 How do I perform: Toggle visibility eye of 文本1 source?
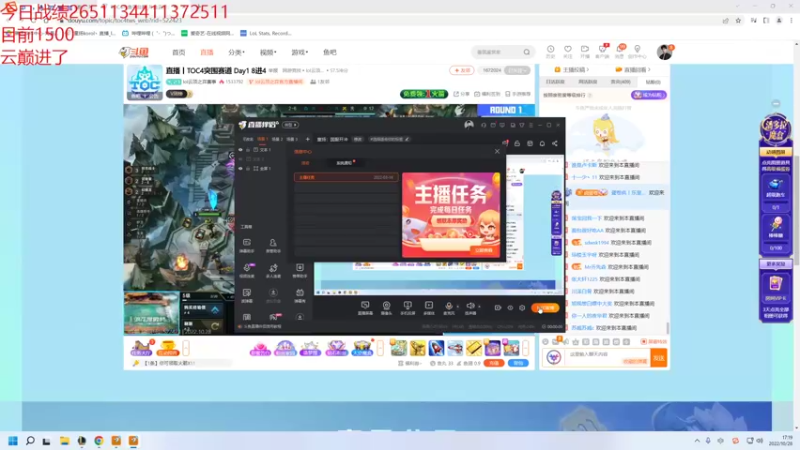pyautogui.click(x=240, y=149)
